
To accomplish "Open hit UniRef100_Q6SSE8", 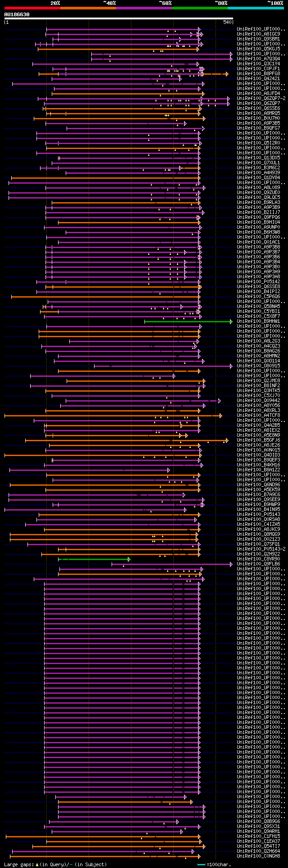I will click(x=258, y=286).
